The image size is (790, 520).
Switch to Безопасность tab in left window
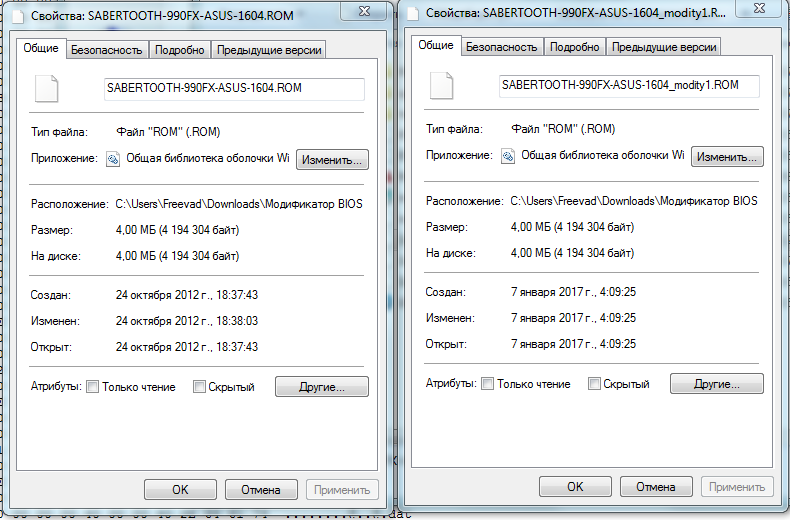pos(106,50)
